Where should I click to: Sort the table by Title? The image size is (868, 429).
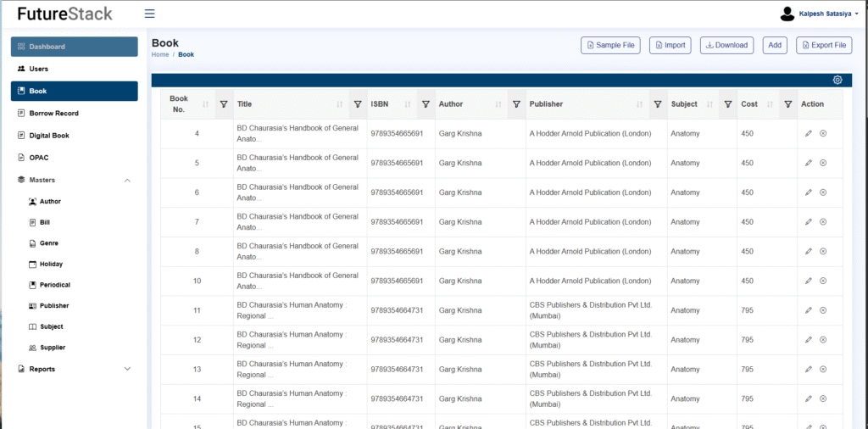(340, 104)
